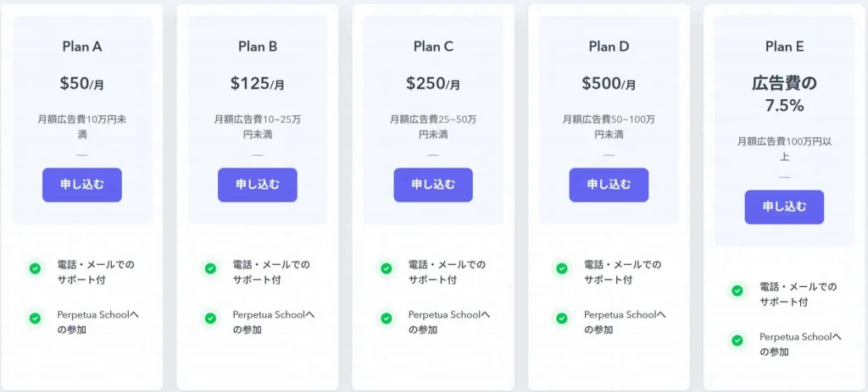Click the 申し込む button under Plan A
The image size is (868, 392).
coord(82,185)
